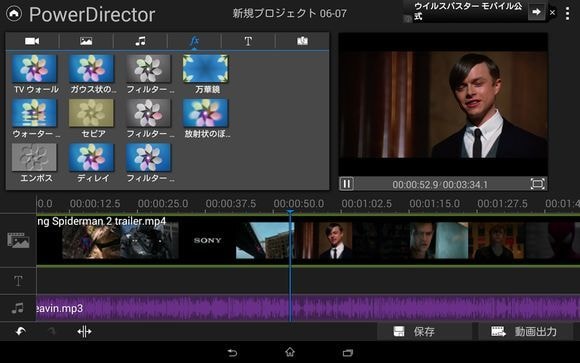Viewport: 580px width, 363px height.
Task: Select the Spiderman 2 trailer.mp4 clip
Action: coord(308,240)
